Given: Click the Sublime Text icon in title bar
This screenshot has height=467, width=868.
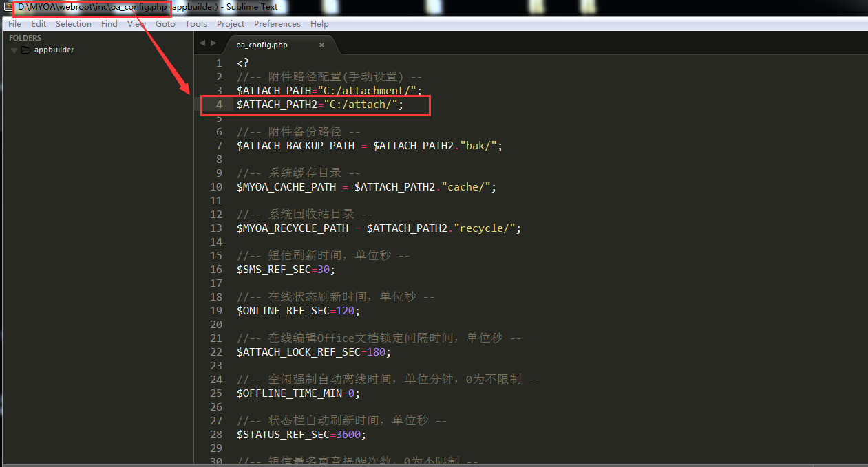Looking at the screenshot, I should [x=7, y=7].
